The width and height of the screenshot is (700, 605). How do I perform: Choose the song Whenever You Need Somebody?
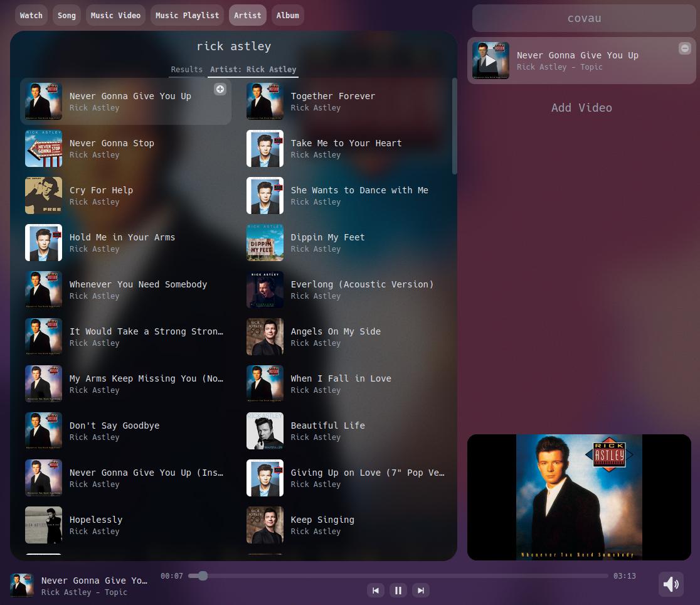(126, 290)
